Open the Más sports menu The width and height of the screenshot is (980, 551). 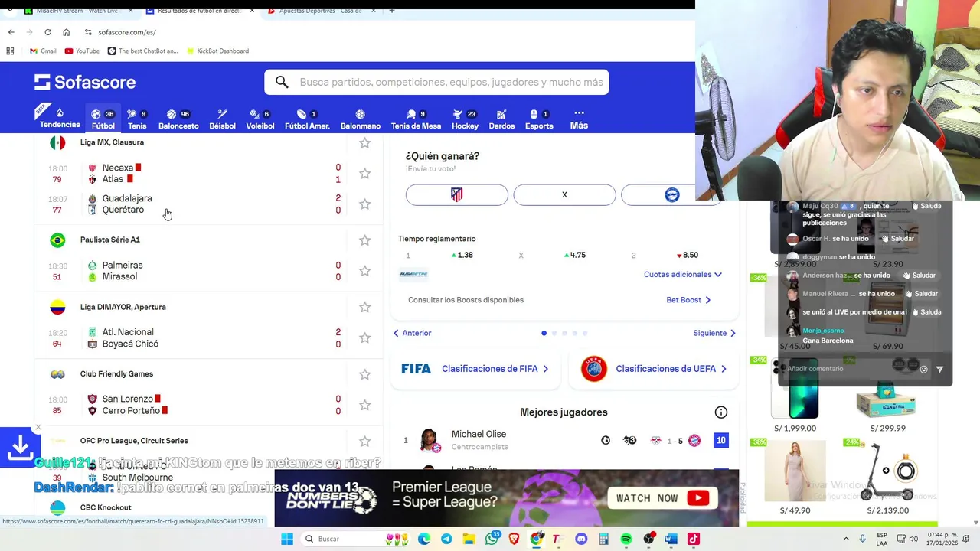(579, 119)
